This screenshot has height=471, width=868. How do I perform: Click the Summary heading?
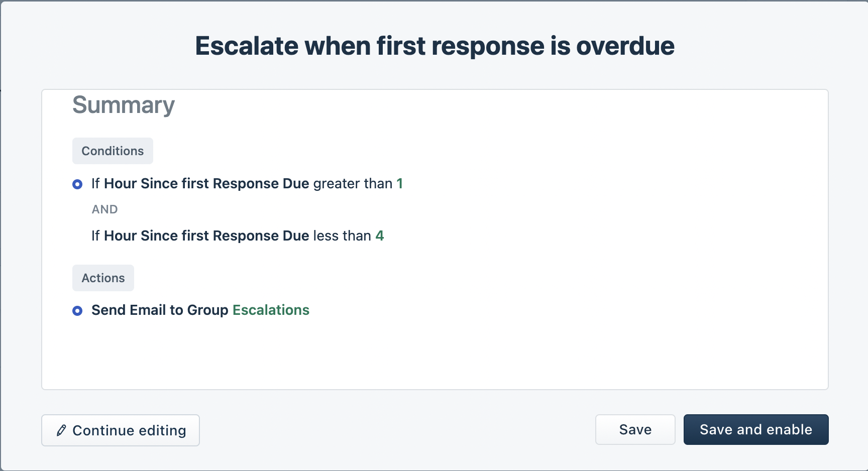pos(123,105)
